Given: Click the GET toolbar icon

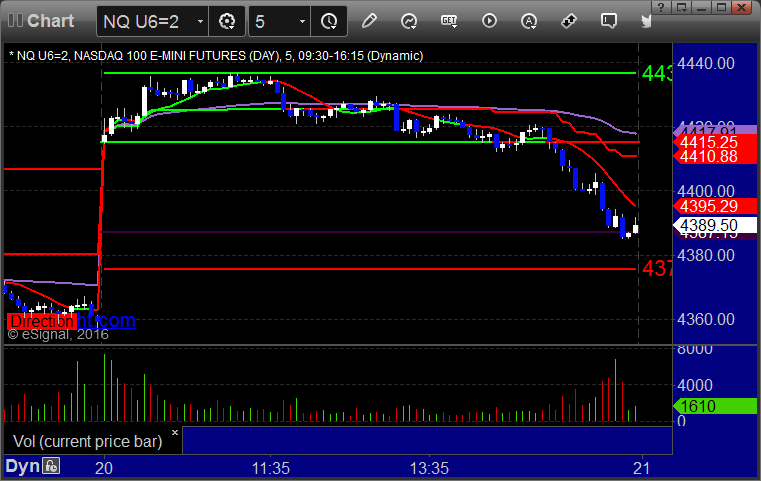Looking at the screenshot, I should (x=449, y=21).
